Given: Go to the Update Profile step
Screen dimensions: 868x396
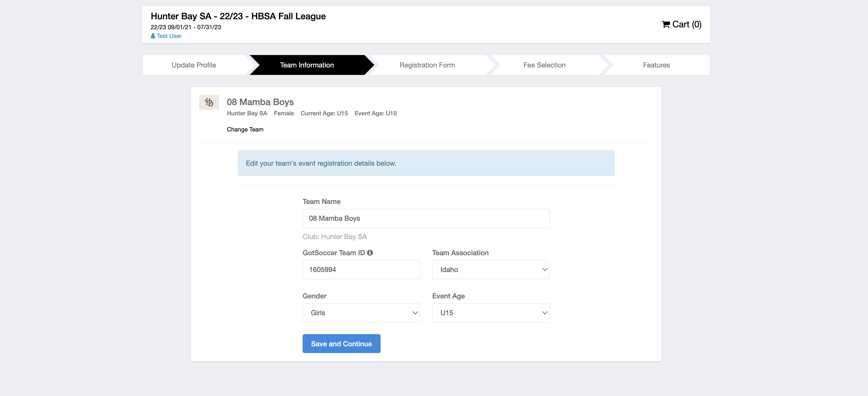Looking at the screenshot, I should (194, 65).
